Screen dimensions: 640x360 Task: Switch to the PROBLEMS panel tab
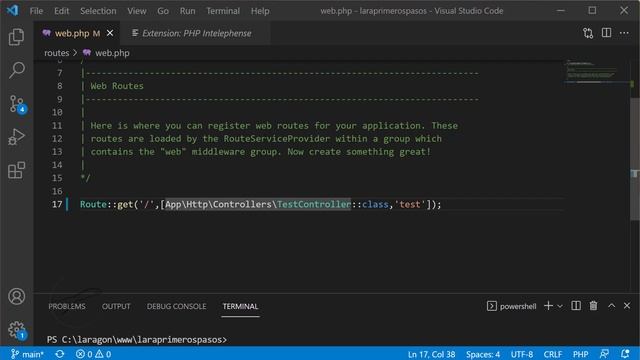67,307
